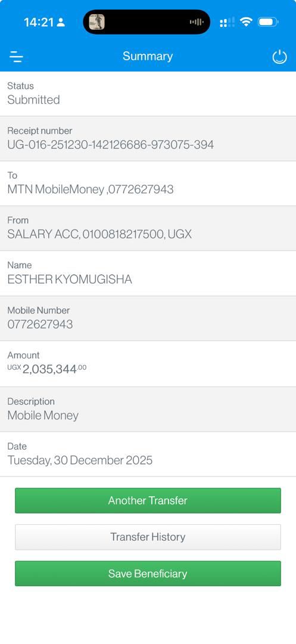Tap the Wi-Fi status icon

point(246,22)
